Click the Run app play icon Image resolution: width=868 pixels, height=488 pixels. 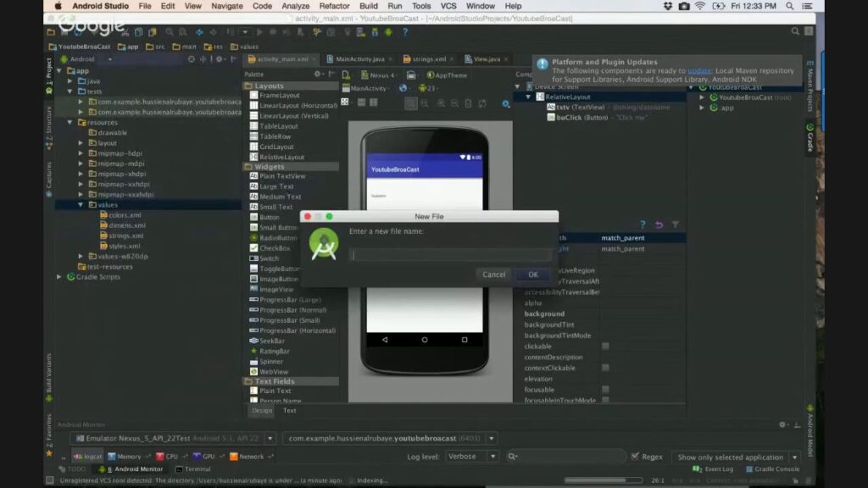[259, 33]
